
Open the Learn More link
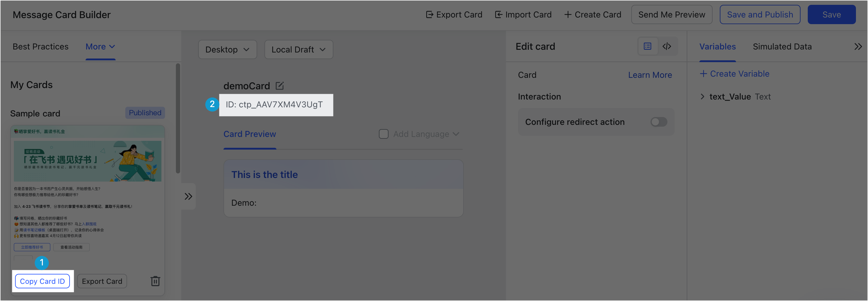650,75
